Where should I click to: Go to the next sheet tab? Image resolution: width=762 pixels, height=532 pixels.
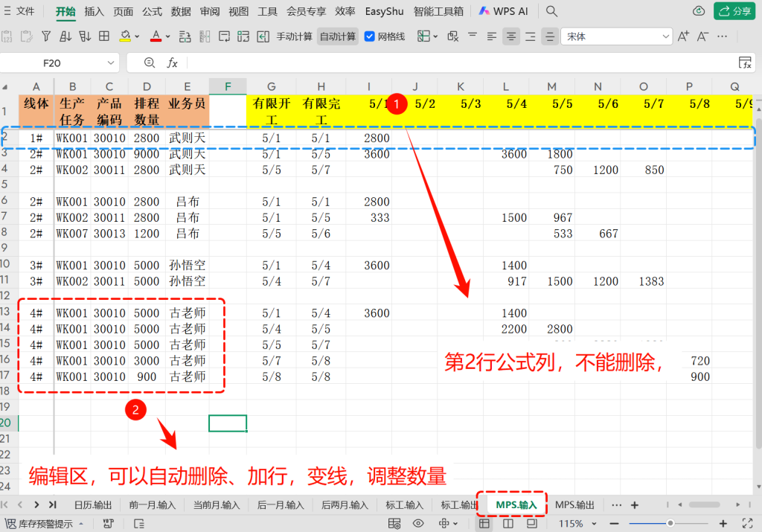tap(36, 504)
